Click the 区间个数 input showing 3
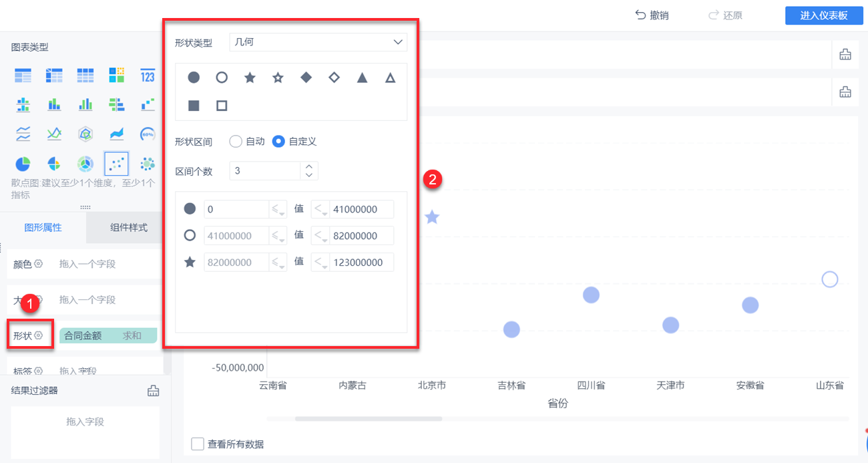 tap(264, 171)
